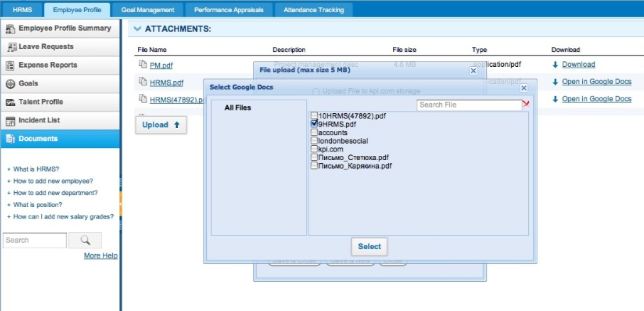
Task: Go to Attendance Tracking tab
Action: click(x=313, y=10)
